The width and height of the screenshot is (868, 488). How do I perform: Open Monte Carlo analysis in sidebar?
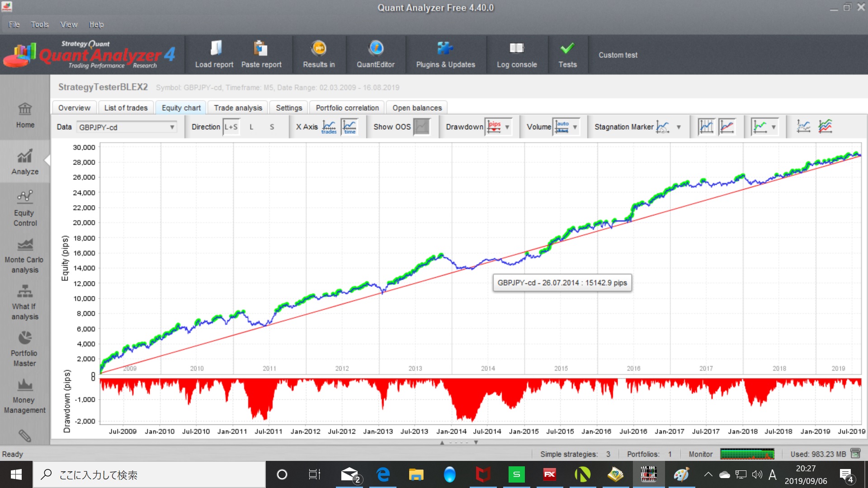click(25, 256)
